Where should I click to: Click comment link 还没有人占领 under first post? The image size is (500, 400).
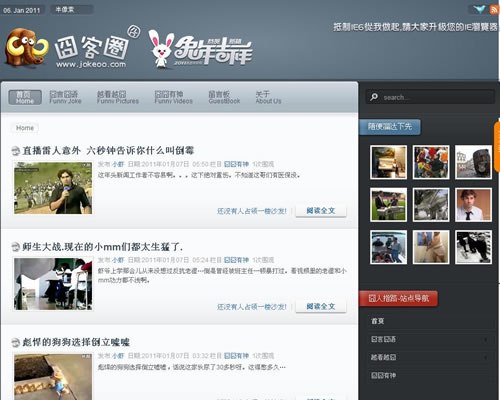(252, 211)
